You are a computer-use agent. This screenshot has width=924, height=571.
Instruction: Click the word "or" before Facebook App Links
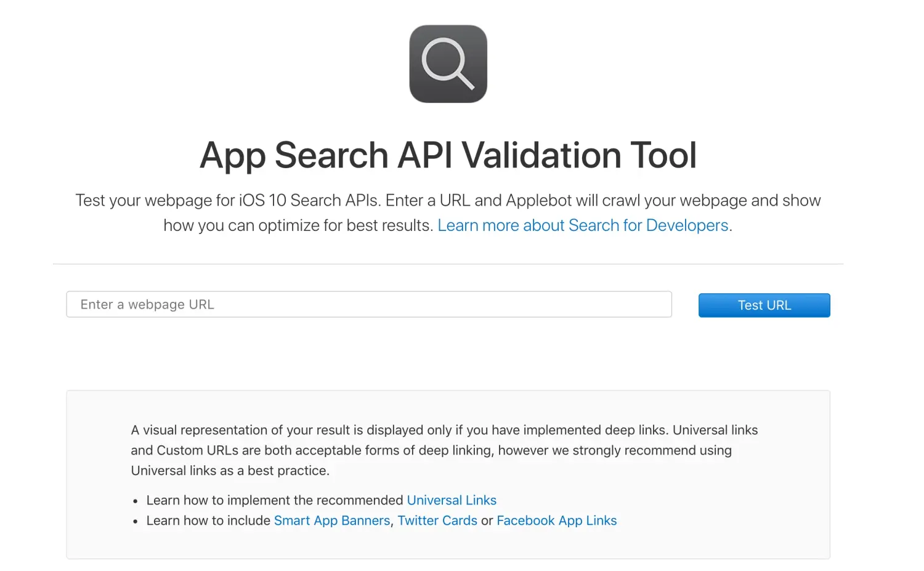487,520
